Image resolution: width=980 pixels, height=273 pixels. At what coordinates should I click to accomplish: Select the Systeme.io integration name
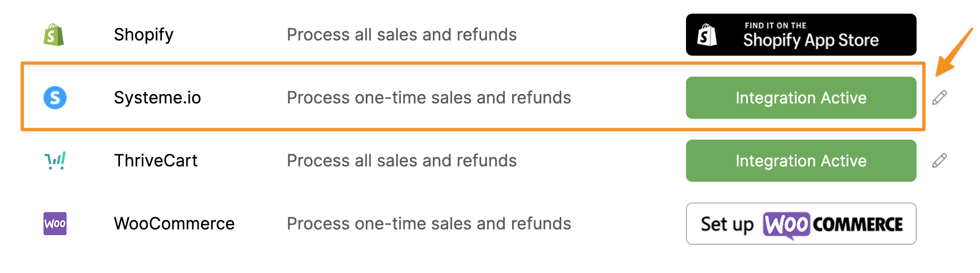pos(157,98)
